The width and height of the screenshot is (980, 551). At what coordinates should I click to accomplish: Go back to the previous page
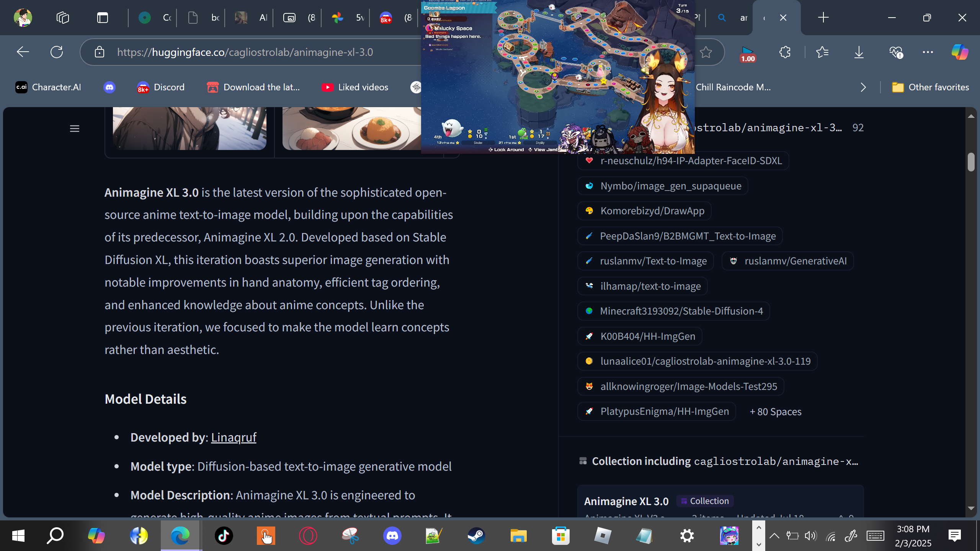tap(23, 52)
